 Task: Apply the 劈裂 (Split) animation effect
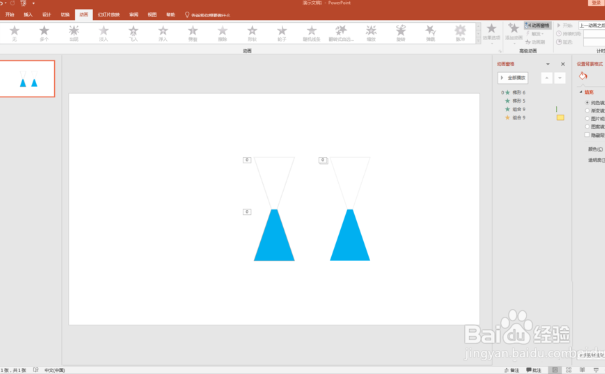pos(193,34)
